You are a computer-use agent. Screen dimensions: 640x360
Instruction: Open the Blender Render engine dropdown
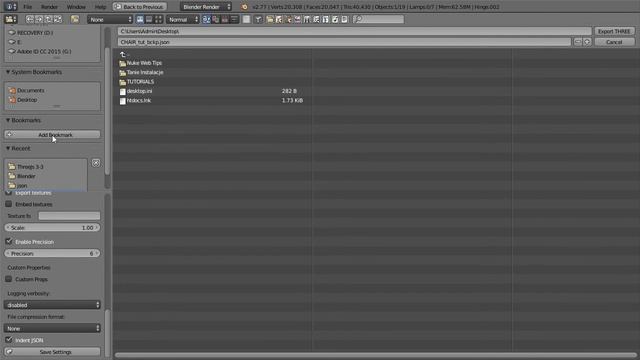pos(206,7)
